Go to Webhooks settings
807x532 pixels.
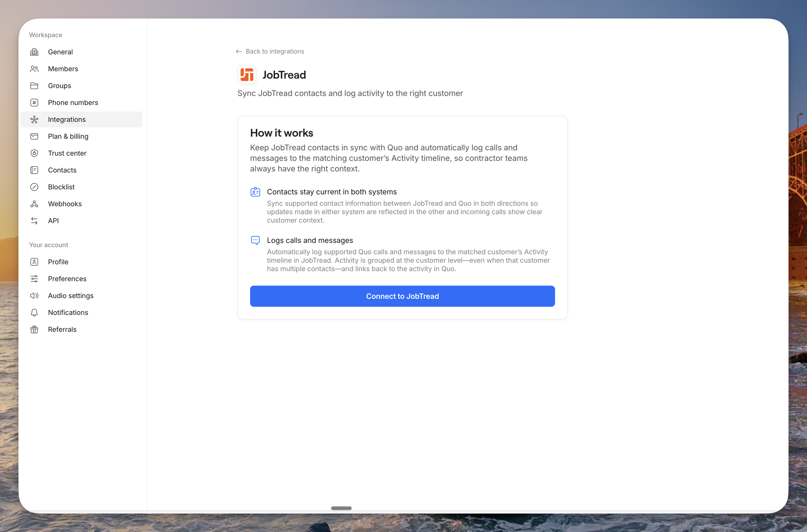[x=82, y=204]
